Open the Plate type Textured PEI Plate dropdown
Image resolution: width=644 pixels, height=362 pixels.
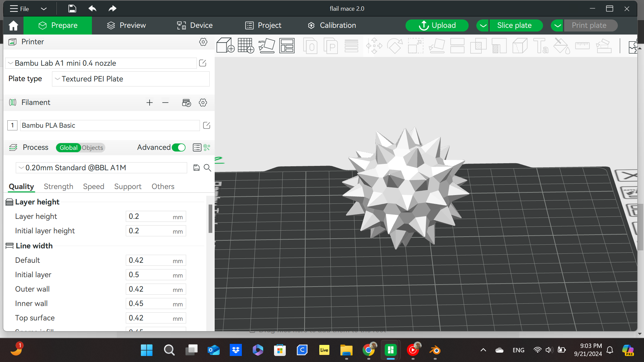[131, 79]
